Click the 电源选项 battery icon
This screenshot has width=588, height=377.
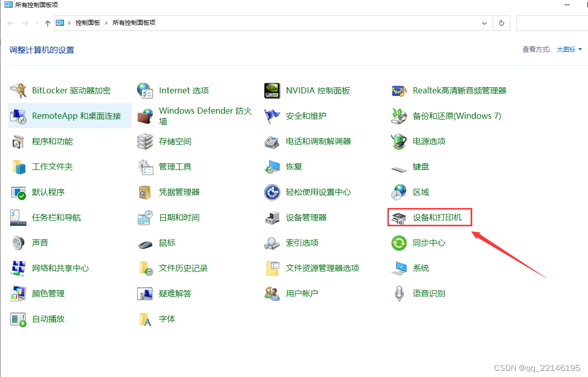[x=399, y=142]
